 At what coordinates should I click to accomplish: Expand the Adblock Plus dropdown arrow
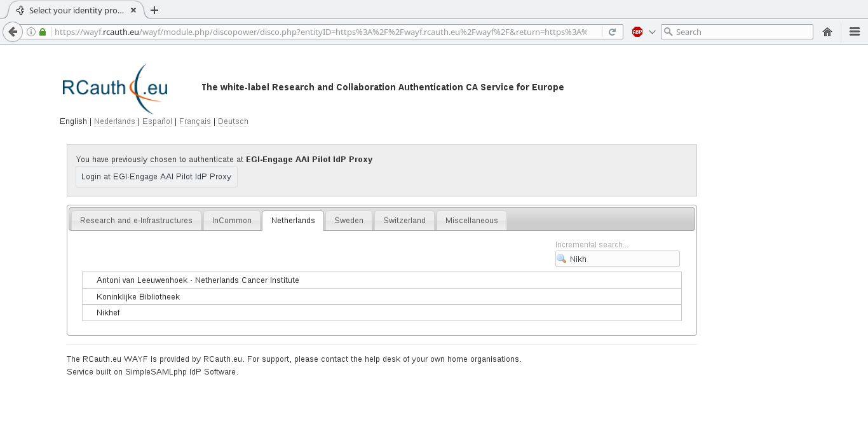pos(652,32)
